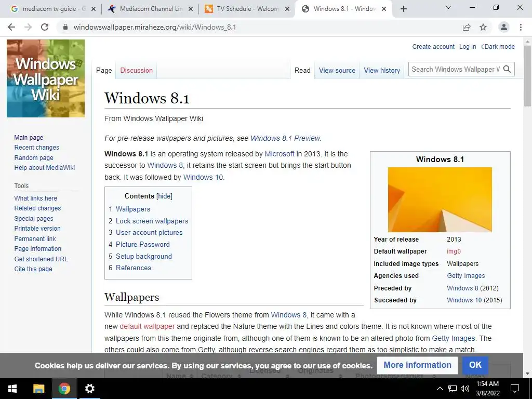Click Get shortened URL
Viewport: 532px width, 399px height.
tap(41, 259)
